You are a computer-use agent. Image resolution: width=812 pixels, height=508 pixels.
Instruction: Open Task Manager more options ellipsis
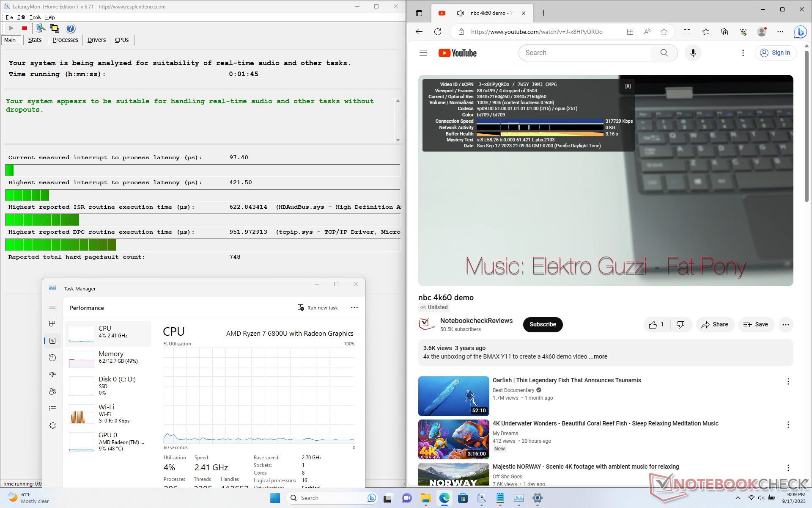354,308
